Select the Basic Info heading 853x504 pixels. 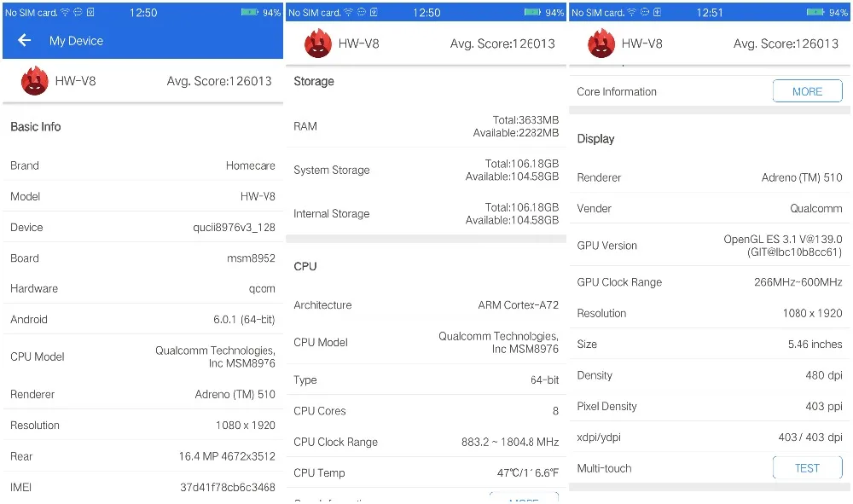35,127
